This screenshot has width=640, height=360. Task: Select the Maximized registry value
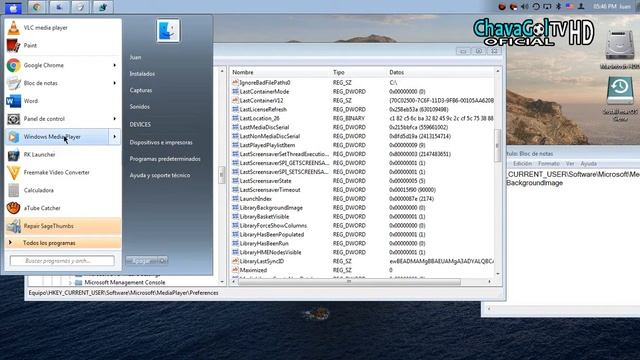pos(253,270)
